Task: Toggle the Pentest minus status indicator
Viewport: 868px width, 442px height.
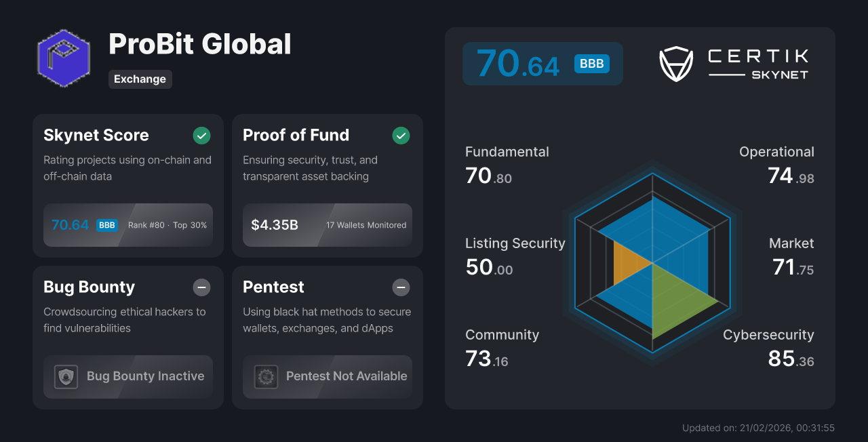Action: (401, 287)
